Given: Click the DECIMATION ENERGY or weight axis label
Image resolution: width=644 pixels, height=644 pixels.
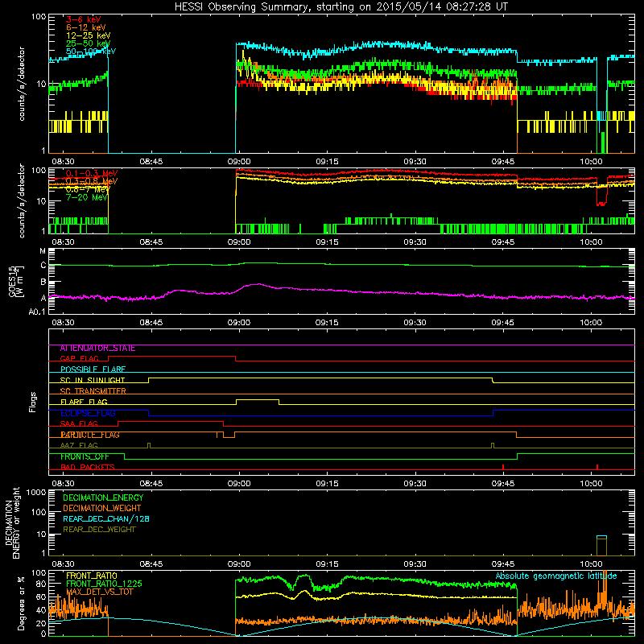Looking at the screenshot, I should point(12,522).
